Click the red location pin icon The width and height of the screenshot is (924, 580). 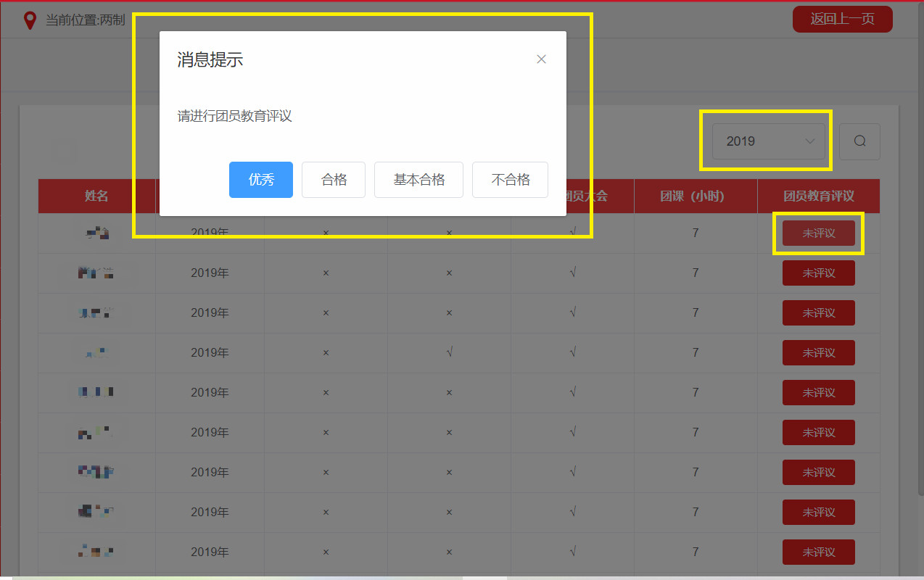coord(30,20)
